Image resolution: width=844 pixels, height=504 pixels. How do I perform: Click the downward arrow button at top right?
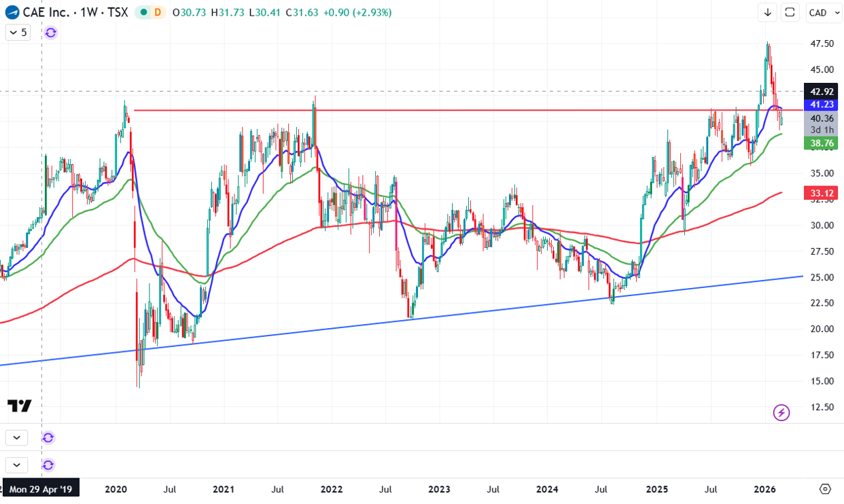(768, 12)
